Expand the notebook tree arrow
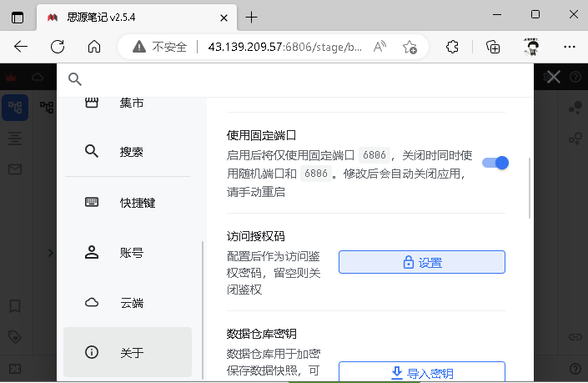The image size is (588, 383). [50, 253]
